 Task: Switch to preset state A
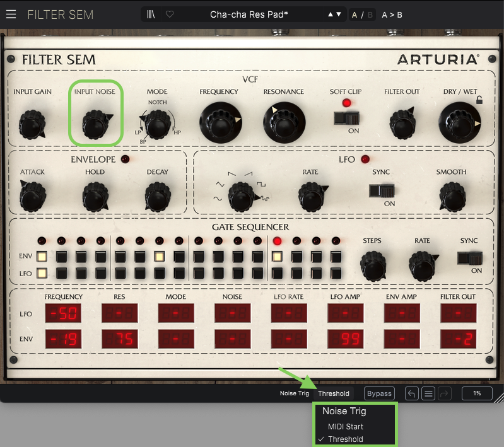point(355,15)
